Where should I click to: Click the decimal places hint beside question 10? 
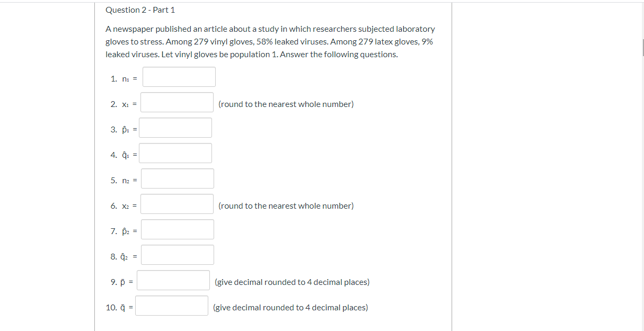click(x=290, y=307)
